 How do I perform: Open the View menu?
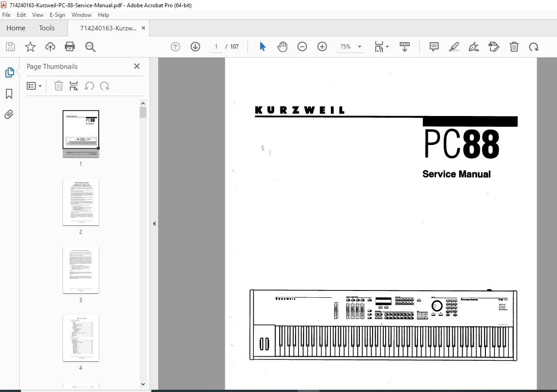[x=38, y=15]
